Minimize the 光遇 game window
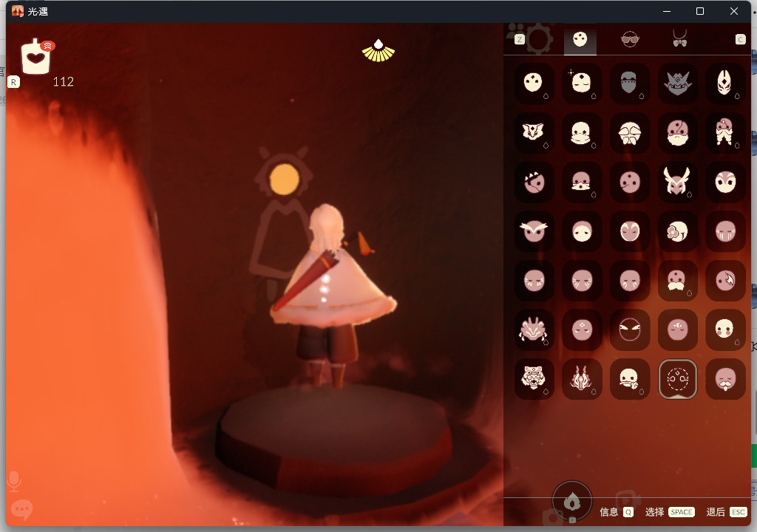Screen dimensions: 757x532 click(x=667, y=11)
